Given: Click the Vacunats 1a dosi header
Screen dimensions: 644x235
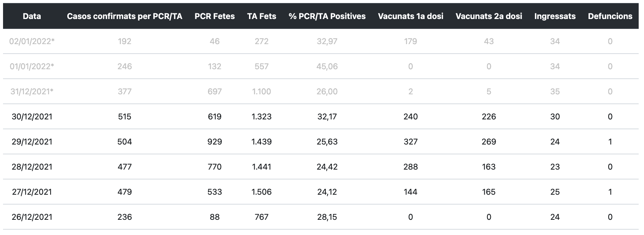Looking at the screenshot, I should point(411,16).
